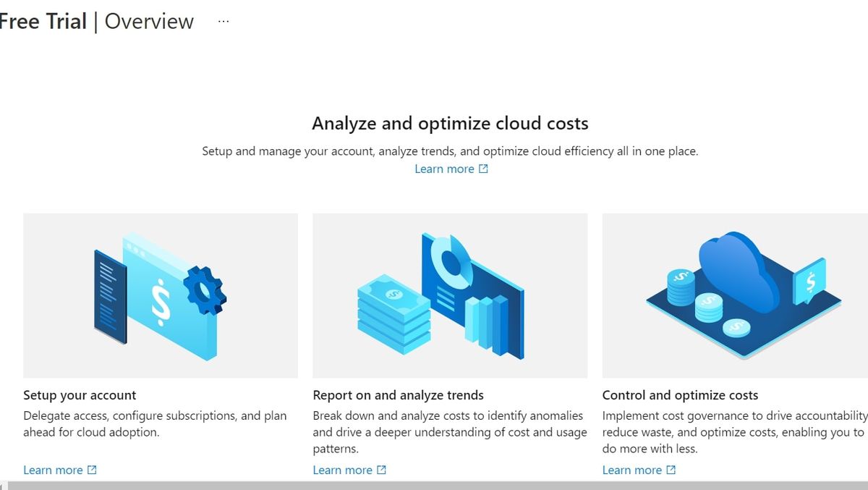Click the Delegate access description text

[x=155, y=423]
